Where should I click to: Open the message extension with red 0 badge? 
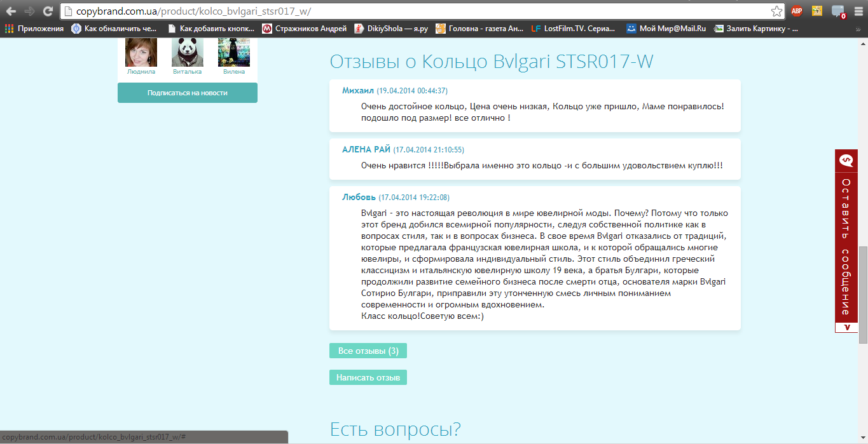[x=838, y=11]
